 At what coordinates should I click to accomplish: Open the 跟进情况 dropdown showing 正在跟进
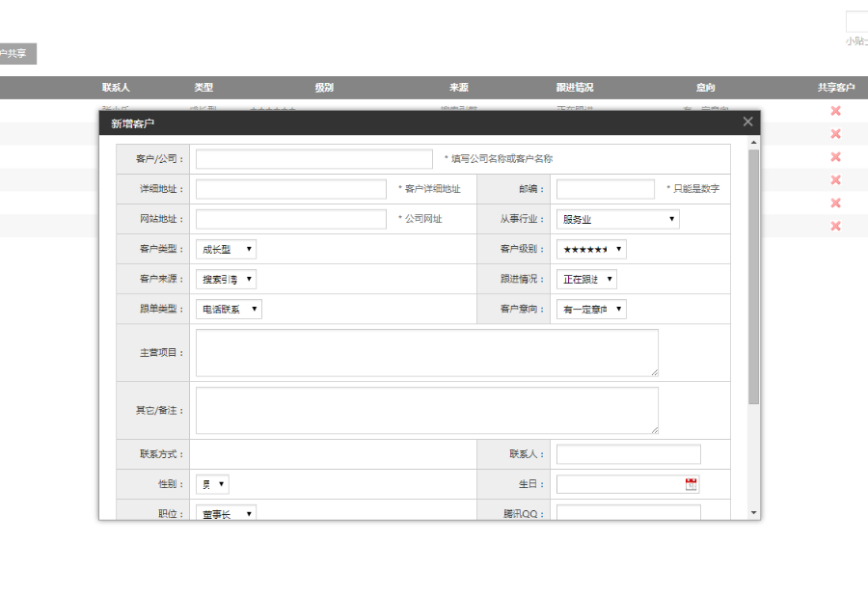click(x=586, y=279)
